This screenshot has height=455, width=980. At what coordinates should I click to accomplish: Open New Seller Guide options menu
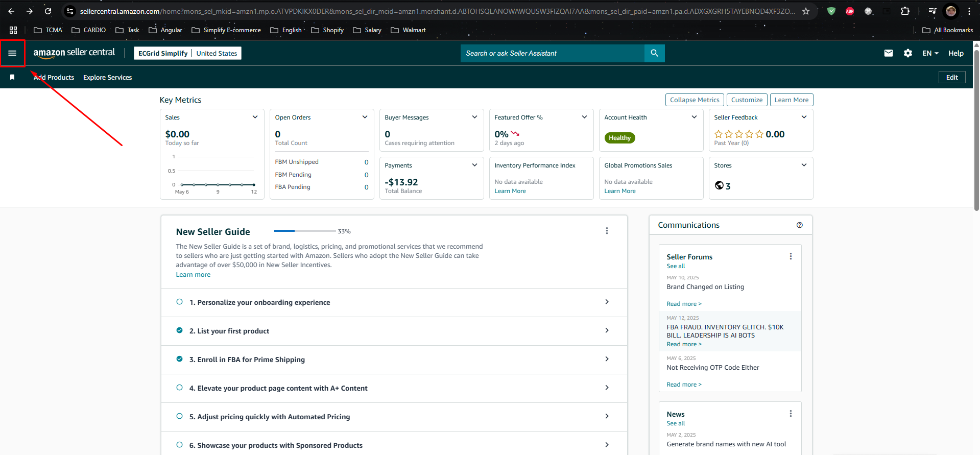pyautogui.click(x=607, y=231)
